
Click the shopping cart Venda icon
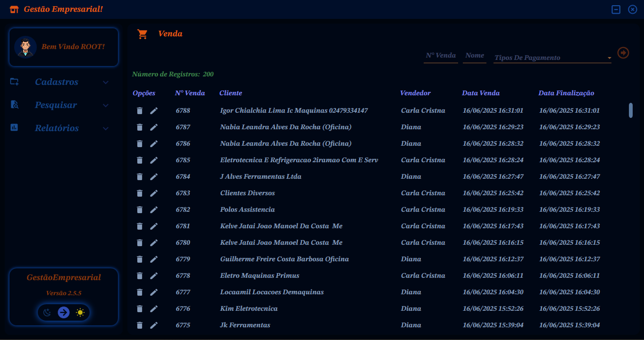[142, 33]
